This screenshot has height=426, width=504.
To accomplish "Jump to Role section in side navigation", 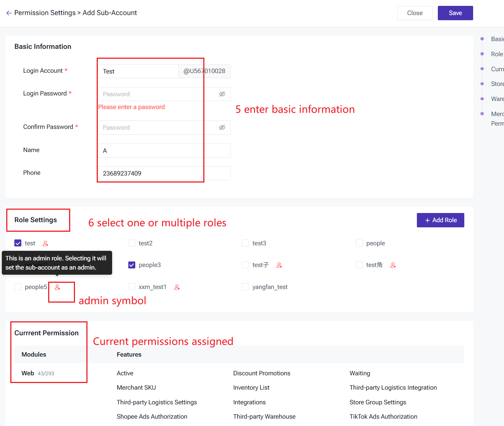I will (497, 54).
